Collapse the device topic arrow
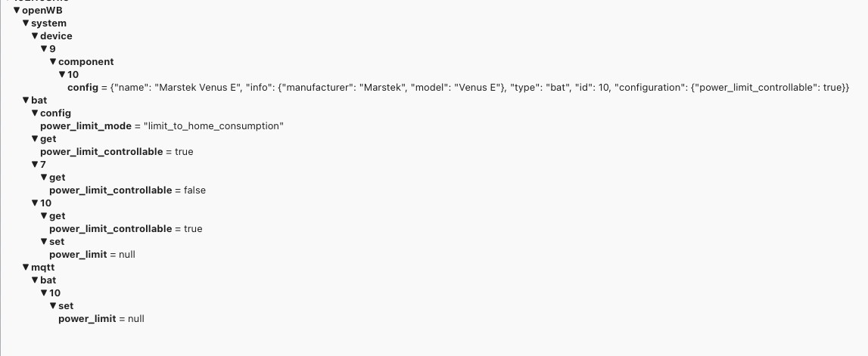The height and width of the screenshot is (356, 868). (34, 36)
